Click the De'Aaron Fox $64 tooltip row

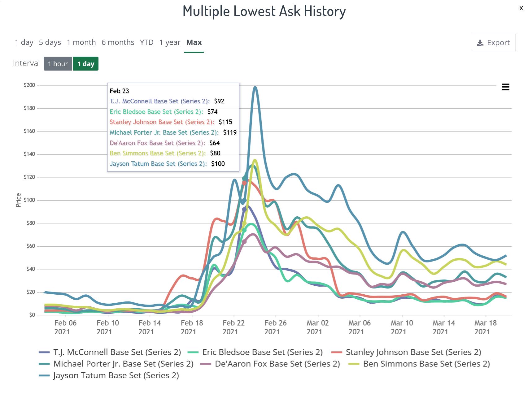click(165, 143)
